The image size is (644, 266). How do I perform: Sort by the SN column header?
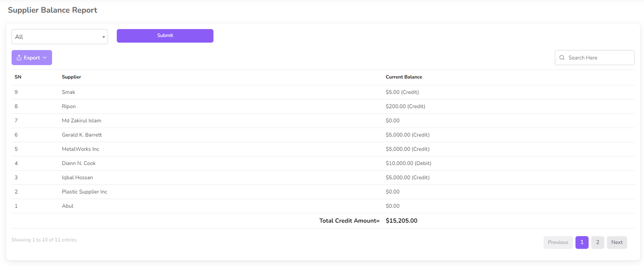(18, 77)
